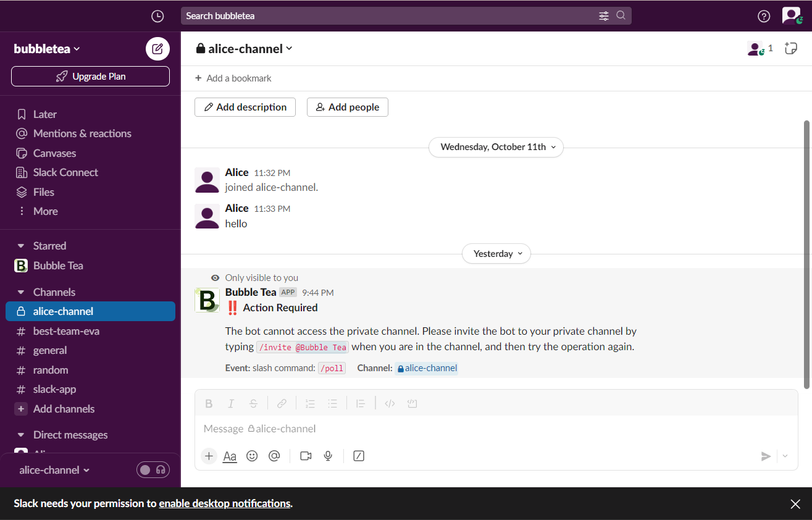812x520 pixels.
Task: Click the magnifier search icon
Action: pos(621,15)
